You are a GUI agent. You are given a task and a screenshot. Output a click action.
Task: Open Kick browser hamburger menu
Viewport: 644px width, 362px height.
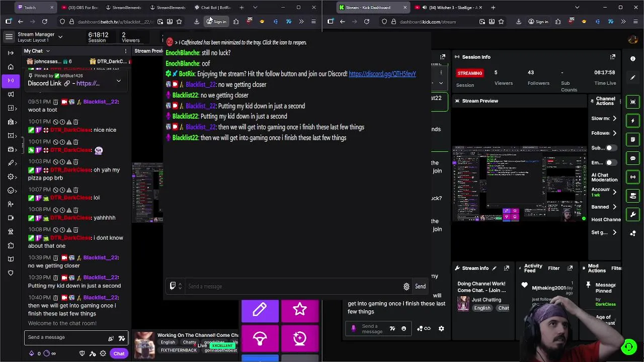636,22
